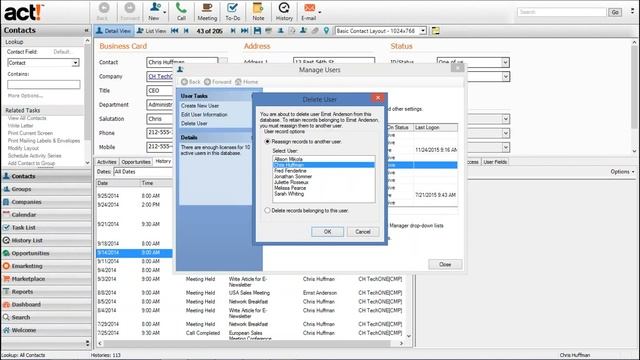This screenshot has width=640, height=360.
Task: Open the Welcome navigation item
Action: tap(46, 330)
